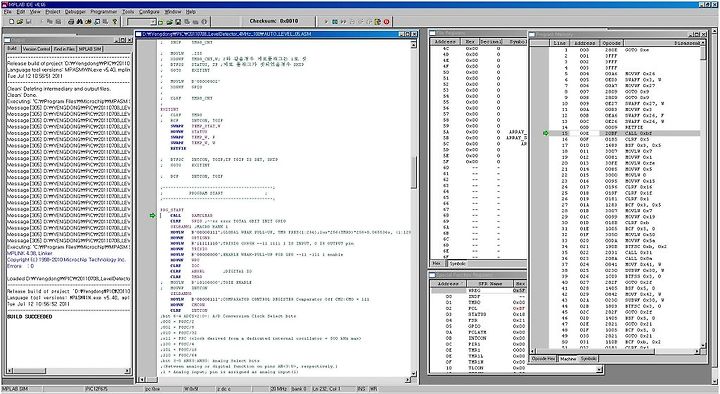Click the New File toolbar icon

(x=11, y=22)
